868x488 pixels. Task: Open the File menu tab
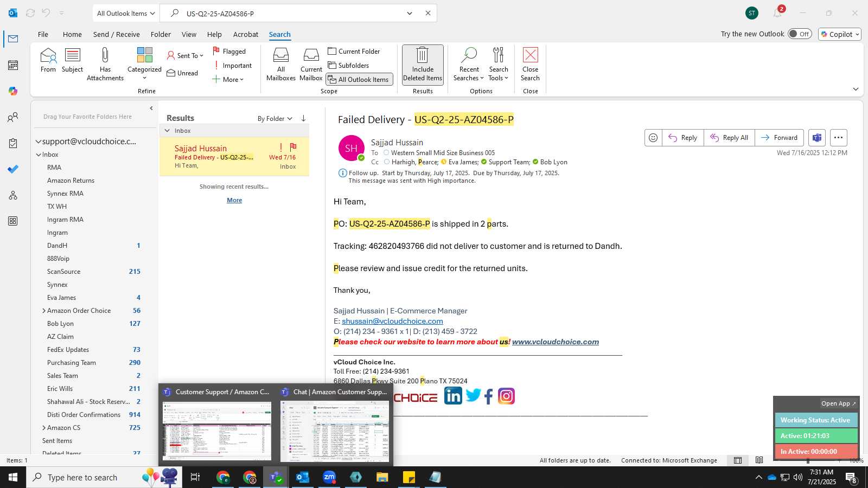tap(43, 34)
